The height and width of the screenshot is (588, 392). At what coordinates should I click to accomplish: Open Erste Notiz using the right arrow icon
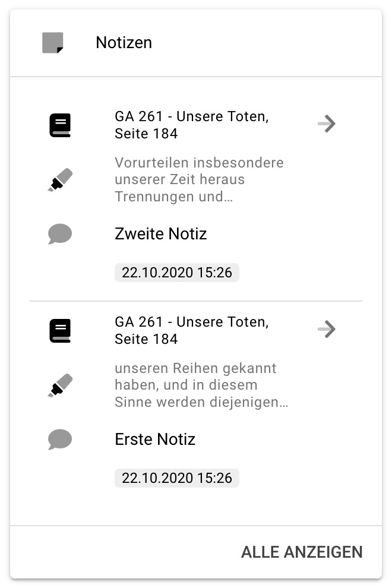[x=327, y=329]
